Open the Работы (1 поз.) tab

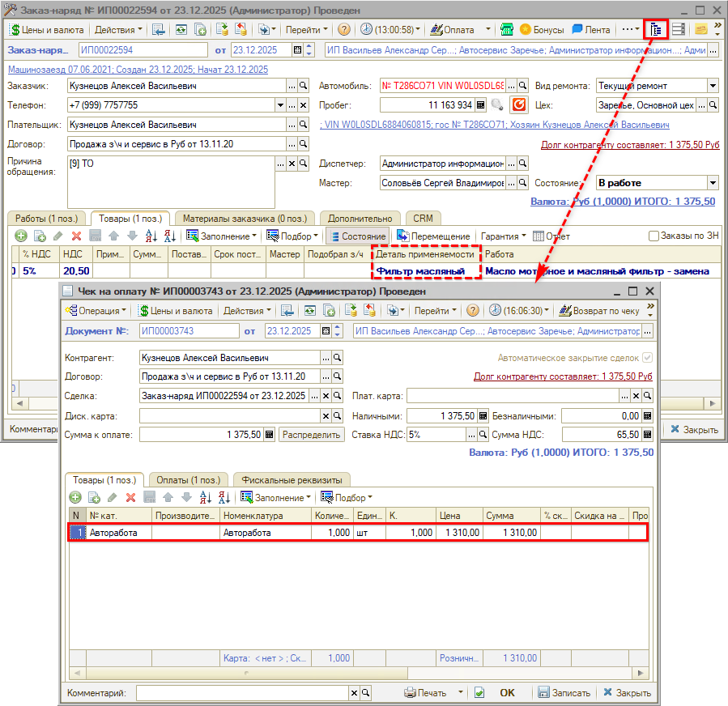pyautogui.click(x=47, y=218)
